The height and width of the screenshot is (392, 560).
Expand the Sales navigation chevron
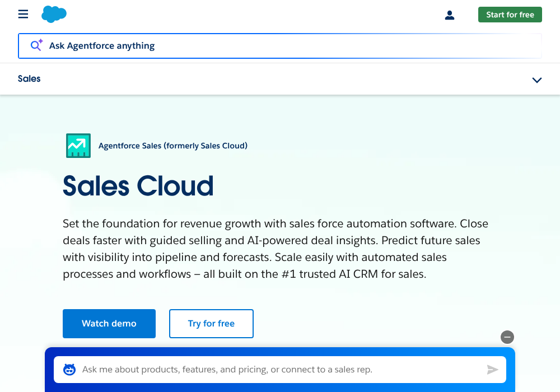pyautogui.click(x=537, y=80)
